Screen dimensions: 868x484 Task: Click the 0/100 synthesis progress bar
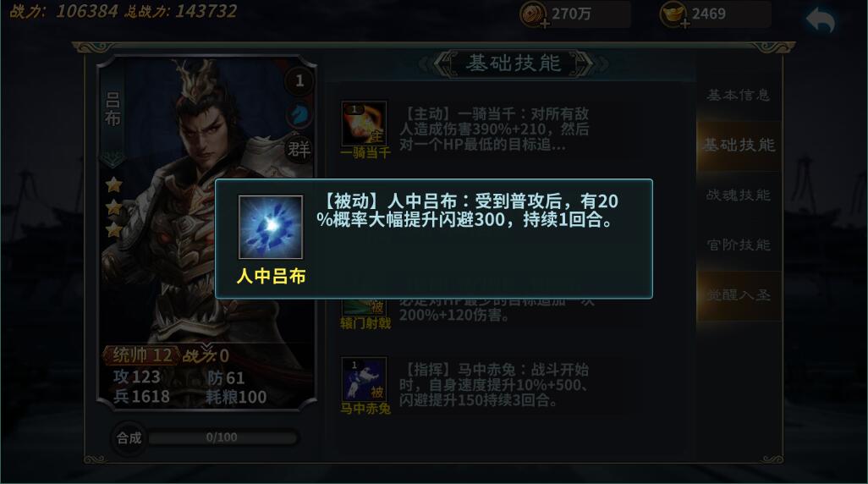pyautogui.click(x=222, y=437)
